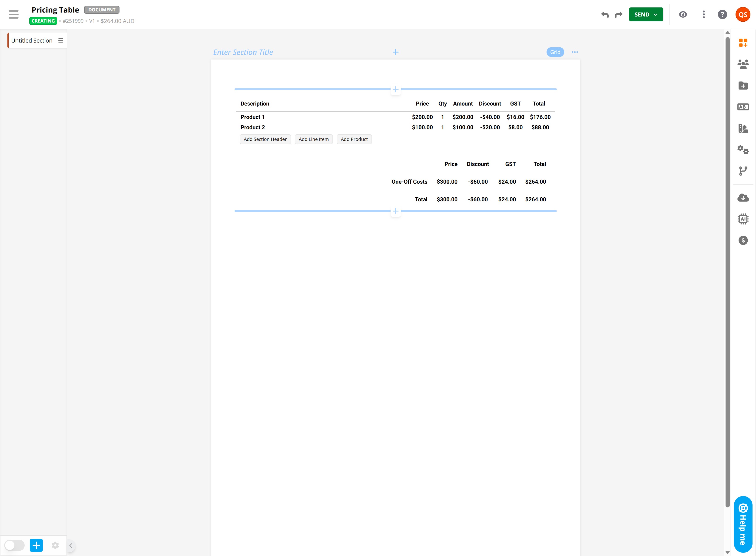Open the Untitled Section item menu
Screen dimensions: 756x556
pos(61,40)
